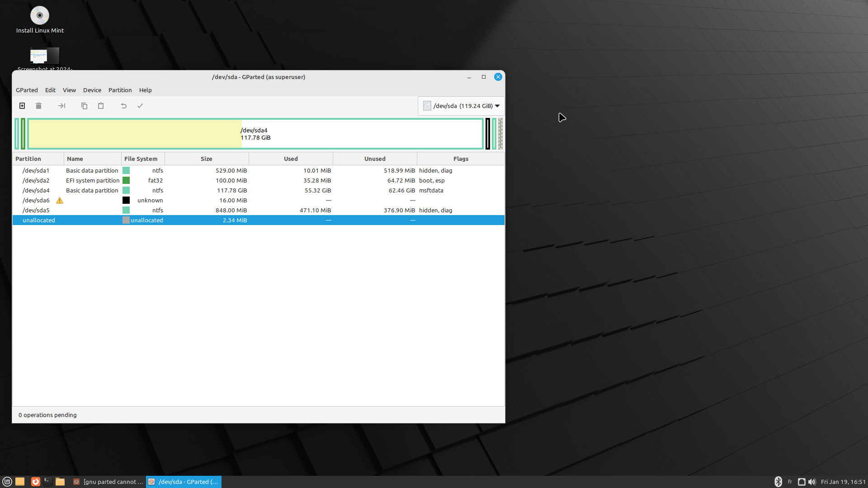Click the warning icon next to /dev/sda6
Screen dimensions: 868x488
tap(60, 201)
